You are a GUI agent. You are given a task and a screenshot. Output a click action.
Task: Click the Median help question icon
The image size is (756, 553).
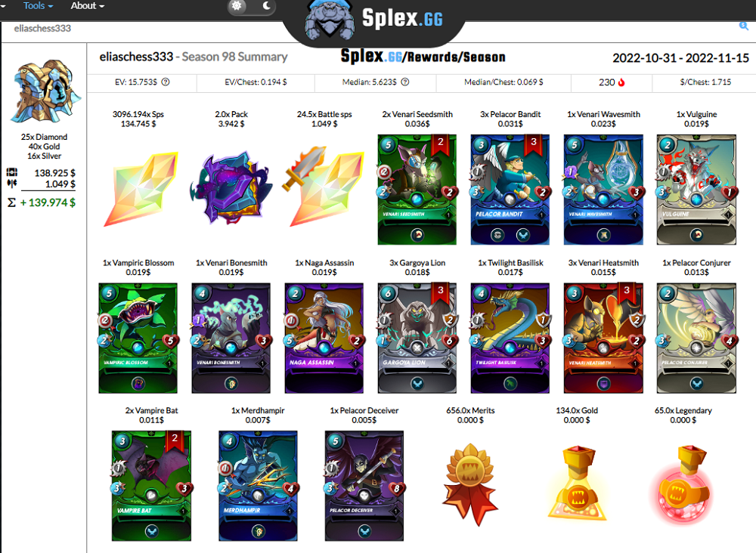pos(405,82)
